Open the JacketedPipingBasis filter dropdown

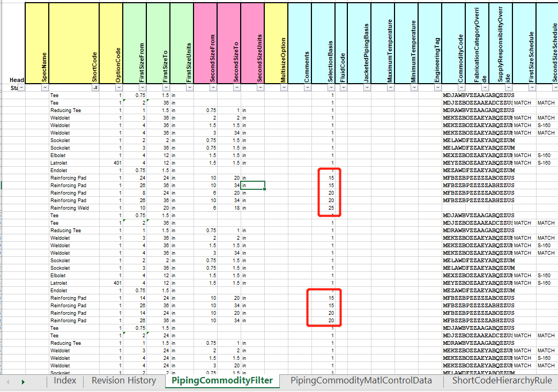(367, 87)
